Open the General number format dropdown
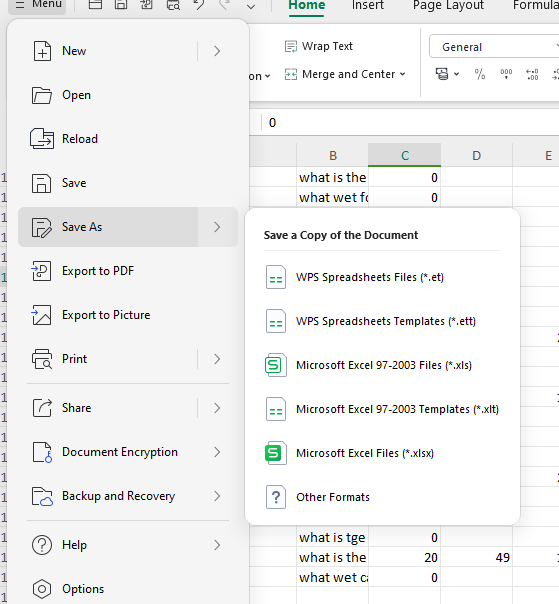The height and width of the screenshot is (604, 559). (x=494, y=47)
